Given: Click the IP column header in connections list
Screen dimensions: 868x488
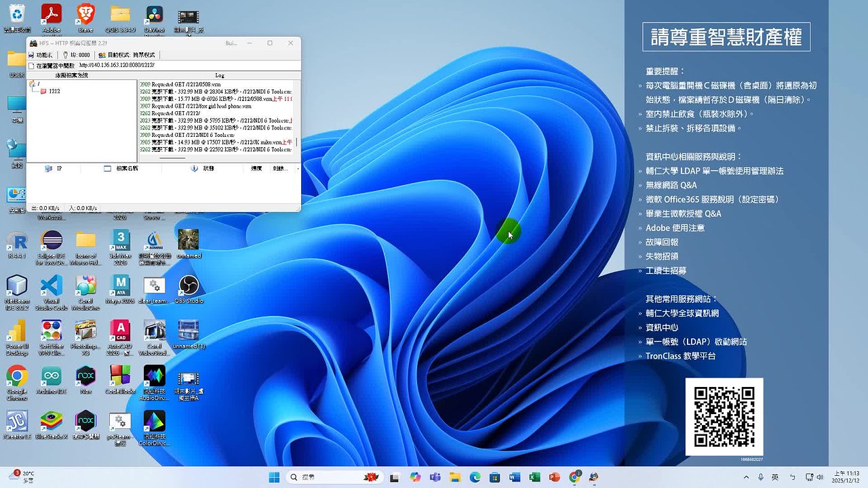Looking at the screenshot, I should (x=58, y=168).
